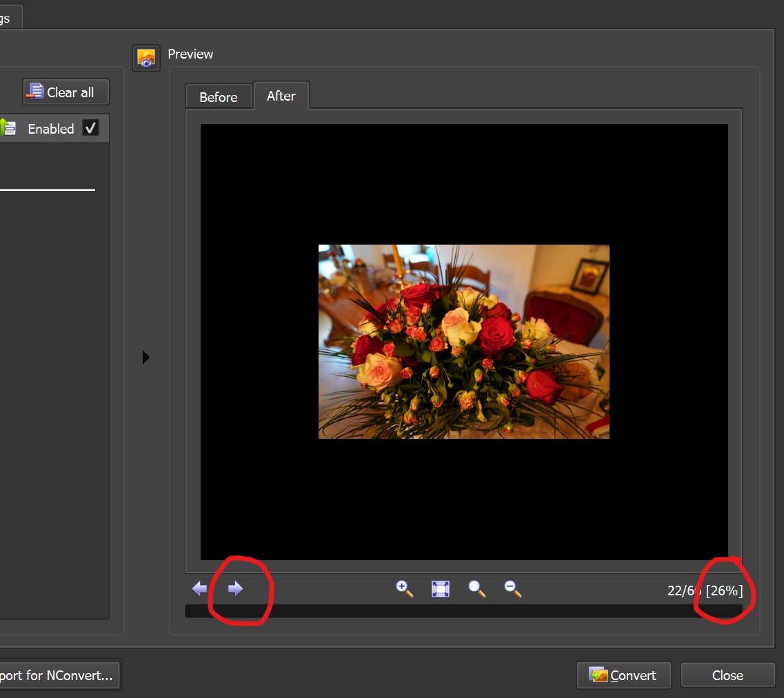Image resolution: width=784 pixels, height=698 pixels.
Task: Click the Export for NConvert button
Action: [x=59, y=675]
